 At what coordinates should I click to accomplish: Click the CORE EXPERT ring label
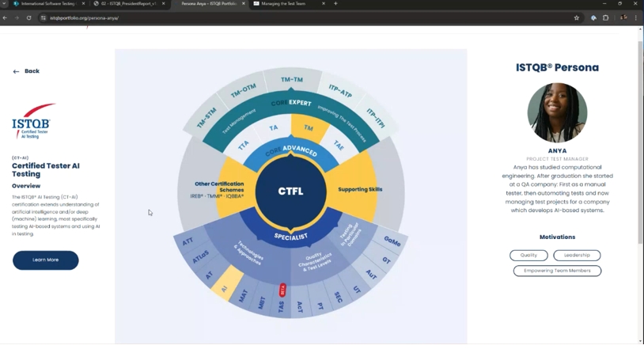(x=291, y=102)
